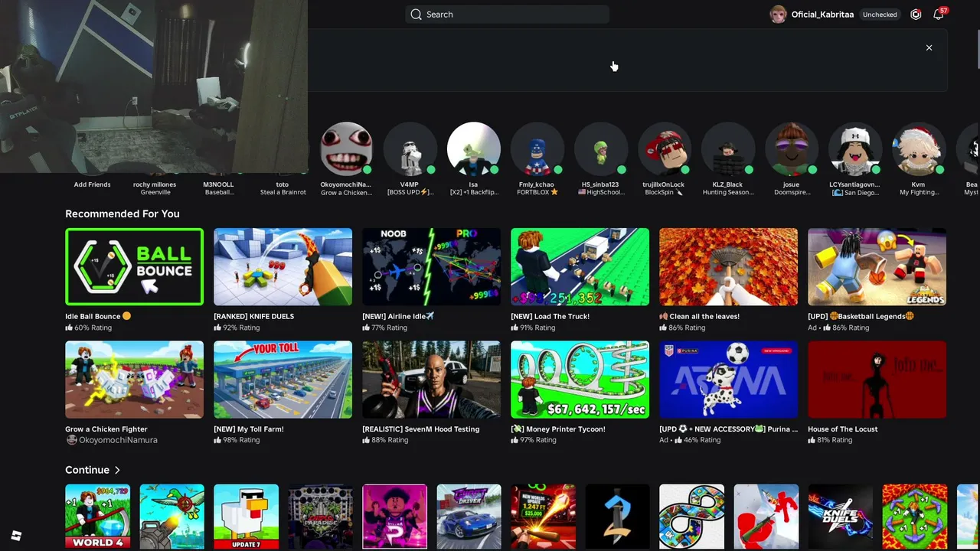Open the blue sports car game in Continue

tap(469, 517)
